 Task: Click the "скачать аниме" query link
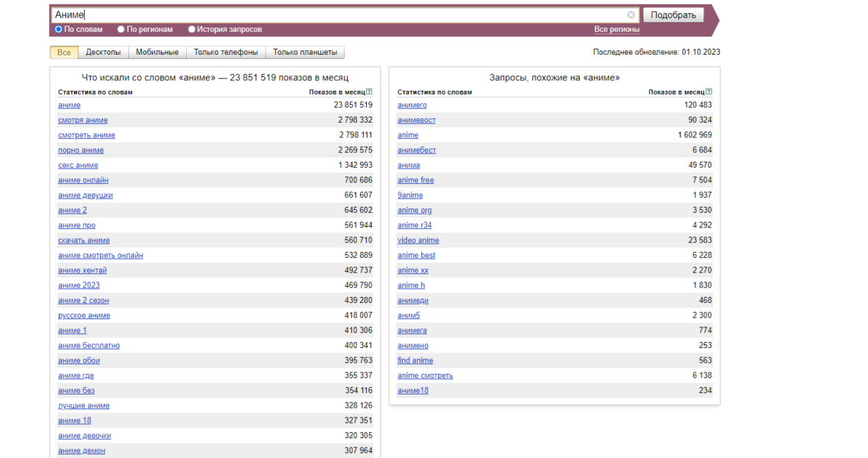[84, 240]
